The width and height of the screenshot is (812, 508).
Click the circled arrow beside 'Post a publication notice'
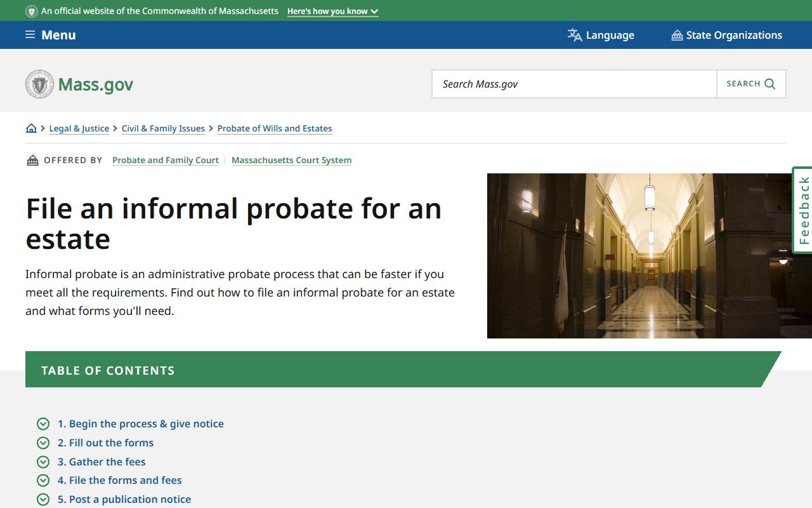coord(43,499)
